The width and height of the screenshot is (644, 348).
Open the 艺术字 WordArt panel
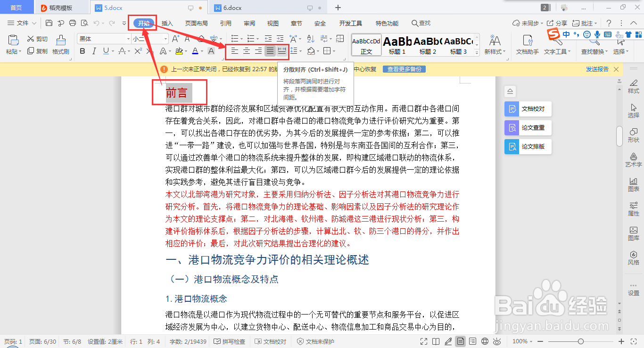click(634, 159)
